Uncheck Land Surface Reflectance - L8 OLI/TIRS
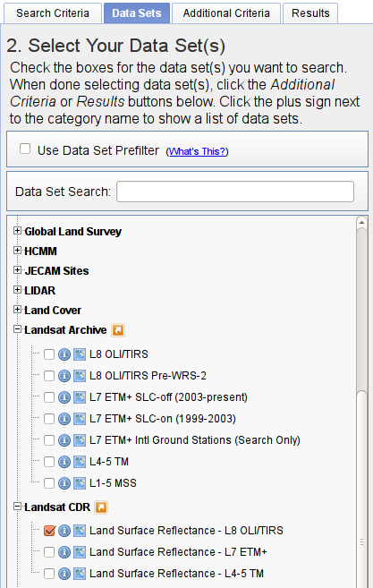373x588 pixels. [x=49, y=531]
